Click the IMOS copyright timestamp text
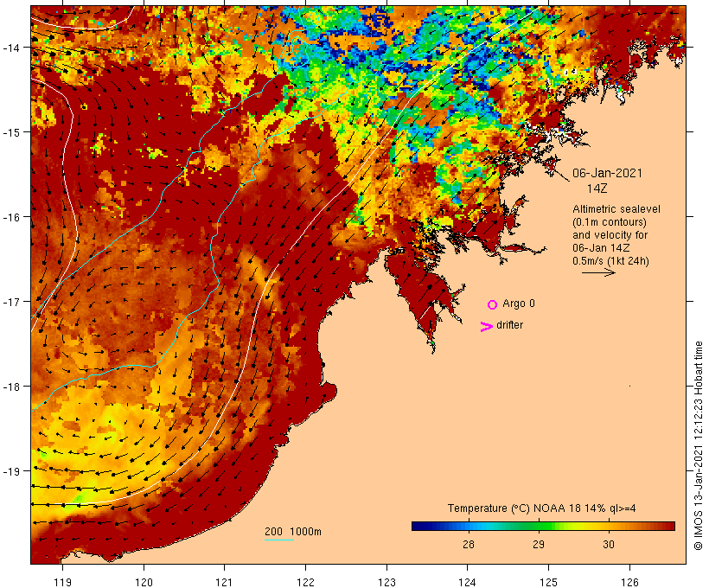709x588 pixels. click(x=698, y=445)
